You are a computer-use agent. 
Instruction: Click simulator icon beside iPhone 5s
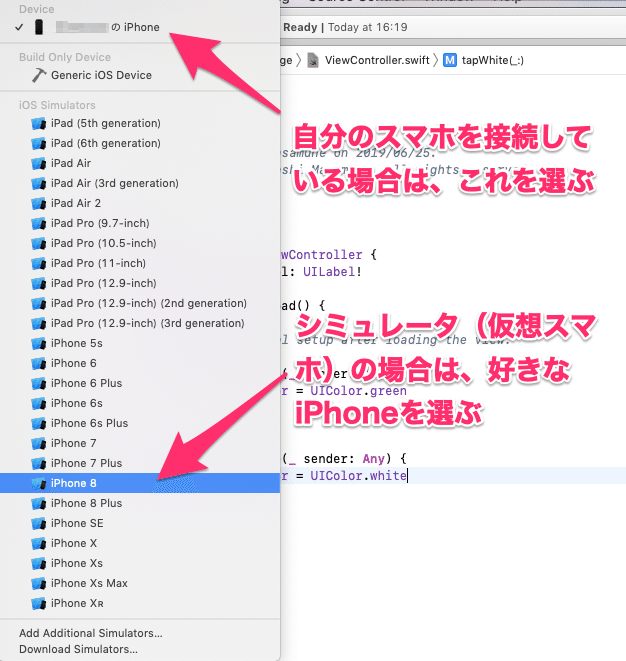(39, 344)
